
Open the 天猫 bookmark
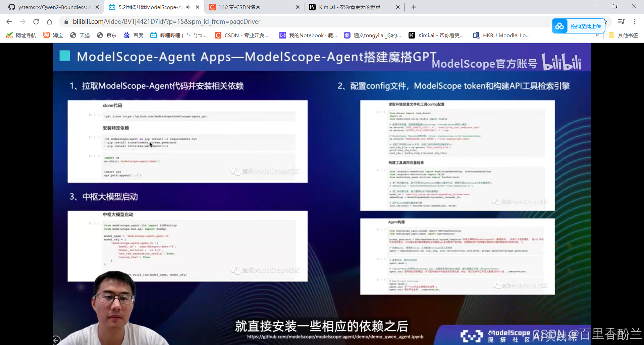tap(80, 35)
